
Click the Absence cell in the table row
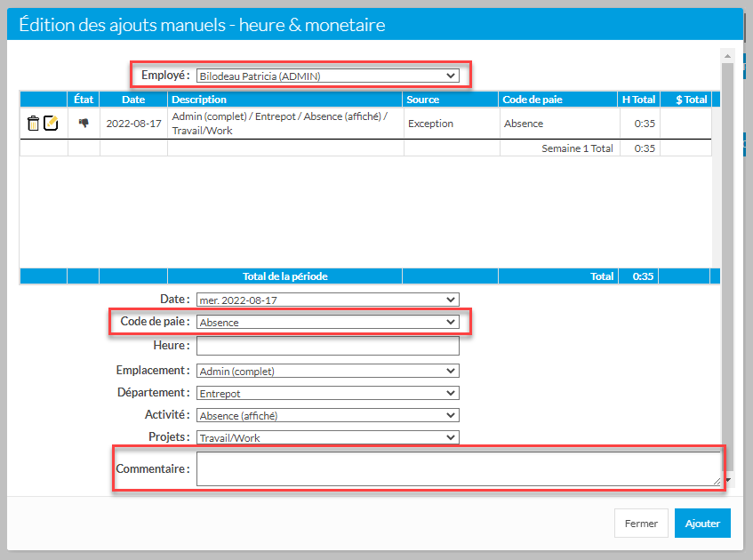(x=559, y=124)
